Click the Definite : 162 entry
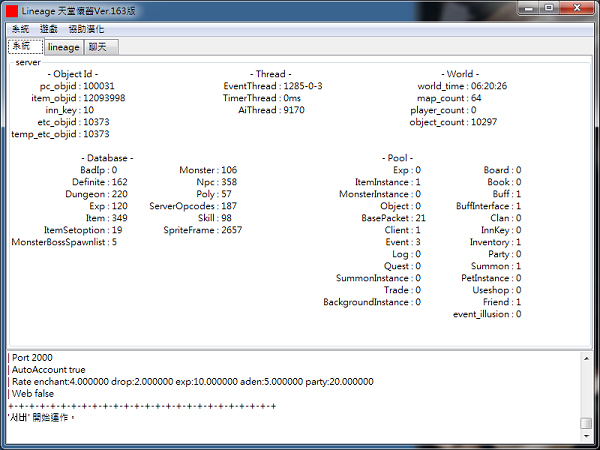 click(x=99, y=182)
